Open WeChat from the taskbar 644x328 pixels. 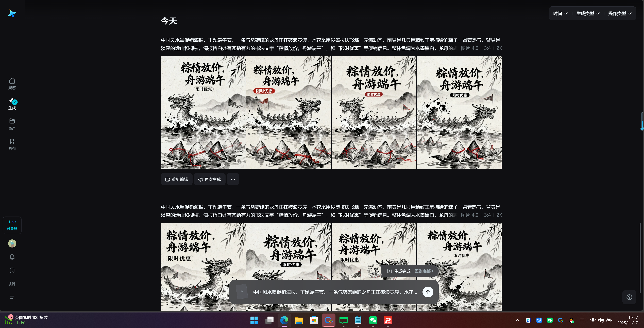(x=373, y=320)
